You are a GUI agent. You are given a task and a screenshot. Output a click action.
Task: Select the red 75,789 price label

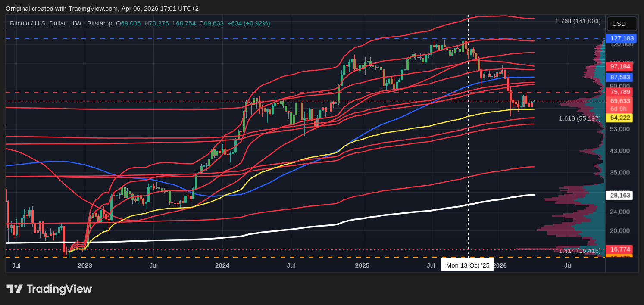(x=620, y=92)
